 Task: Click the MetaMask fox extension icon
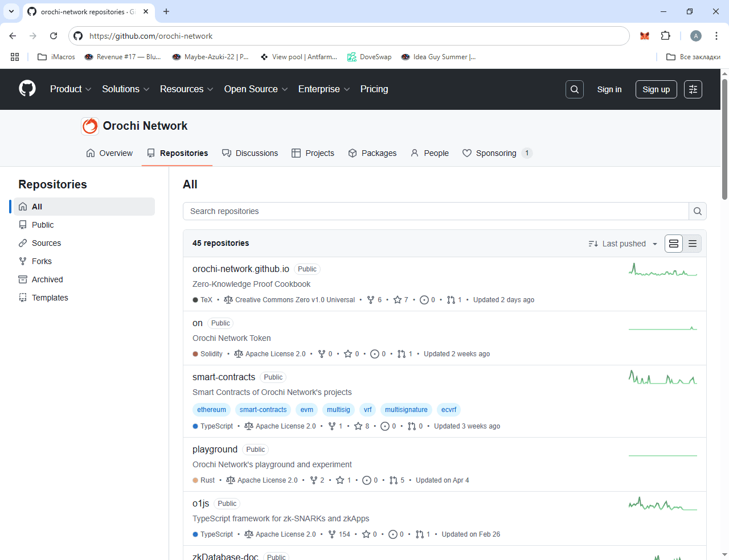tap(645, 36)
